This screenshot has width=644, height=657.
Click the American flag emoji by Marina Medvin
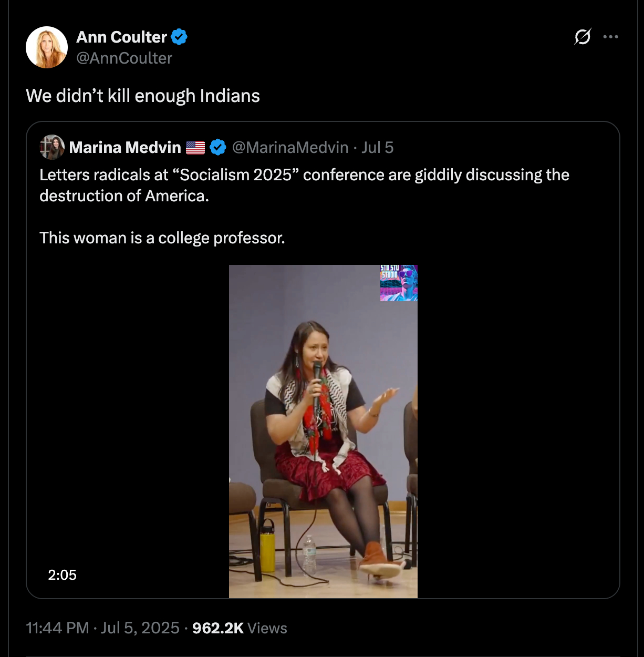click(195, 148)
